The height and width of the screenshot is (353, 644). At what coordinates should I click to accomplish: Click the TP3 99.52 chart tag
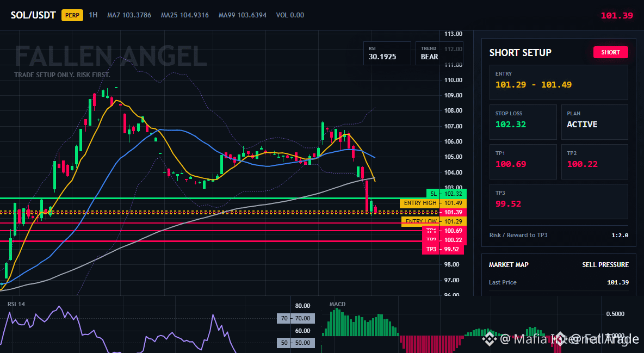point(443,249)
